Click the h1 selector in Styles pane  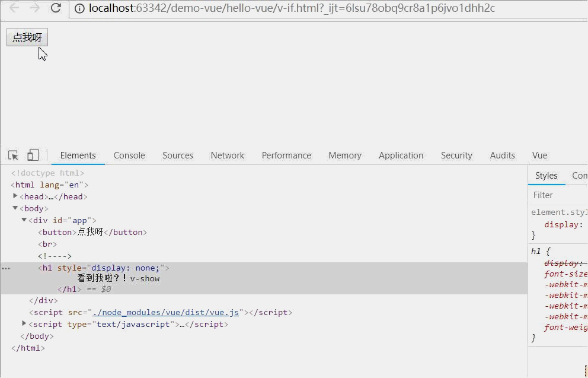click(x=536, y=252)
